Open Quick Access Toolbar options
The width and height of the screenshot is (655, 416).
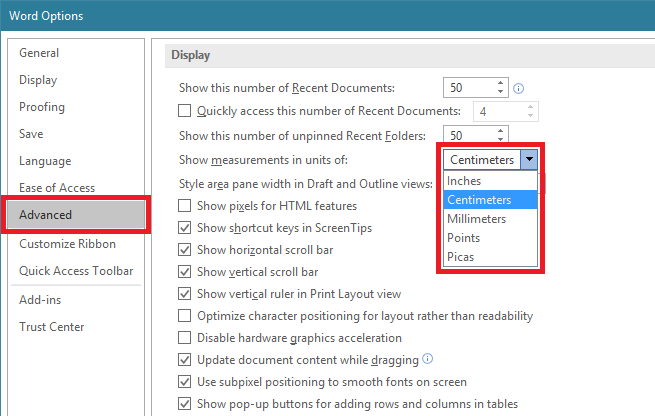(x=76, y=271)
